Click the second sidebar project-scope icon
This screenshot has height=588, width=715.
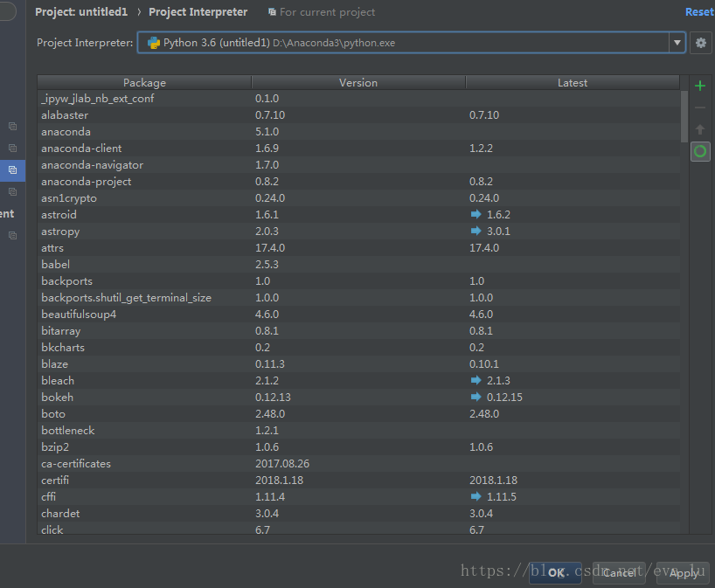(x=13, y=149)
